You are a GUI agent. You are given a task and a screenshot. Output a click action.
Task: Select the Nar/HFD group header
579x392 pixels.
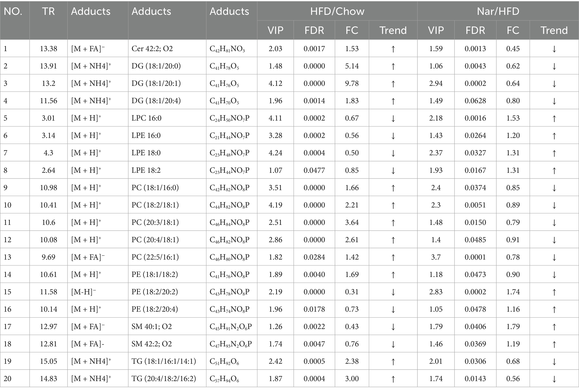pos(498,11)
